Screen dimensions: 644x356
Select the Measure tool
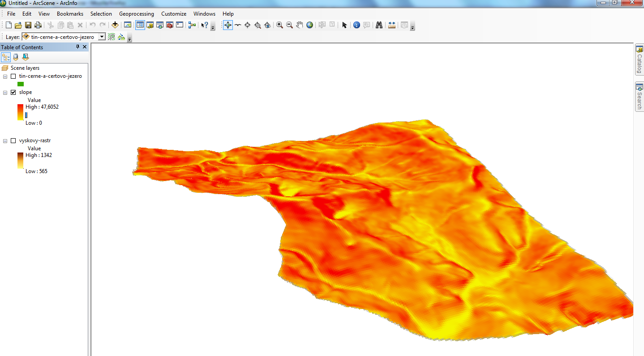[392, 25]
